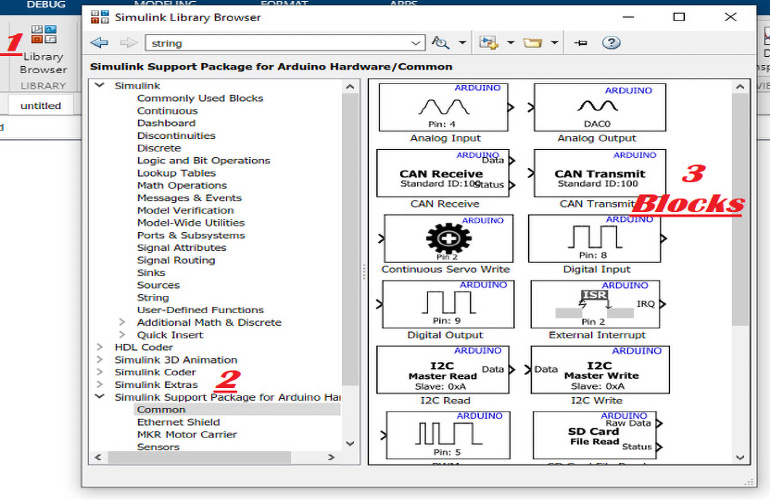Select the Continuous Servo Write block

coord(447,239)
